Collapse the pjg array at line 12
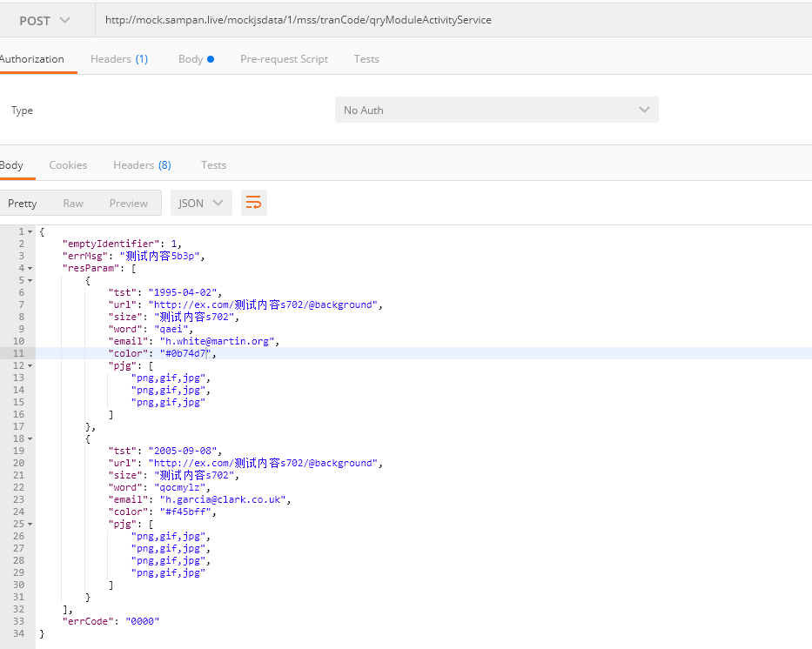The height and width of the screenshot is (649, 812). click(x=30, y=366)
